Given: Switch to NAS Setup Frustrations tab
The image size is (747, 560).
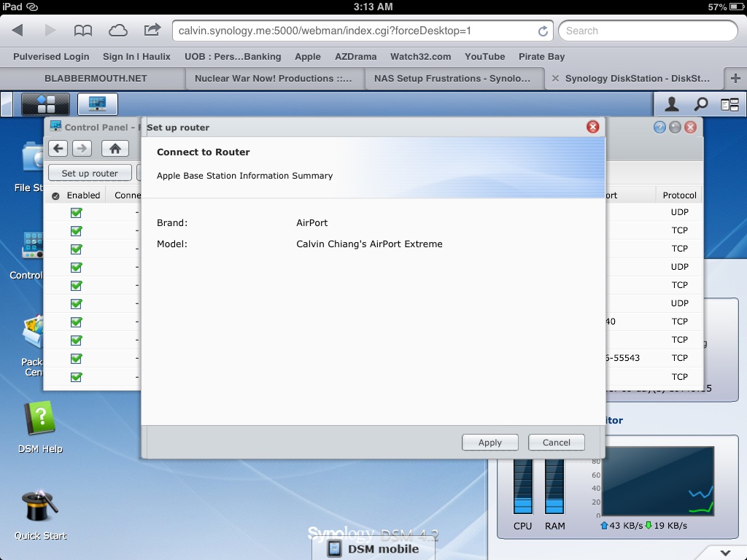Looking at the screenshot, I should tap(452, 78).
